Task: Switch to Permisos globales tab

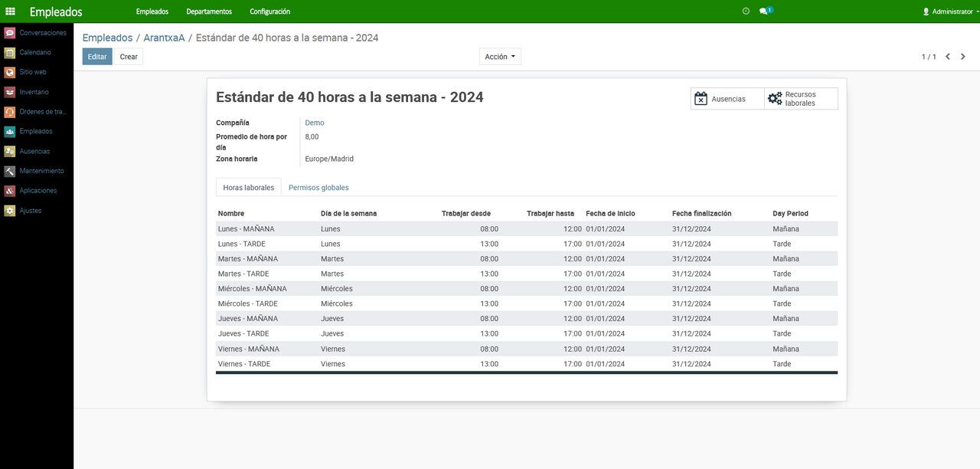Action: pos(318,187)
